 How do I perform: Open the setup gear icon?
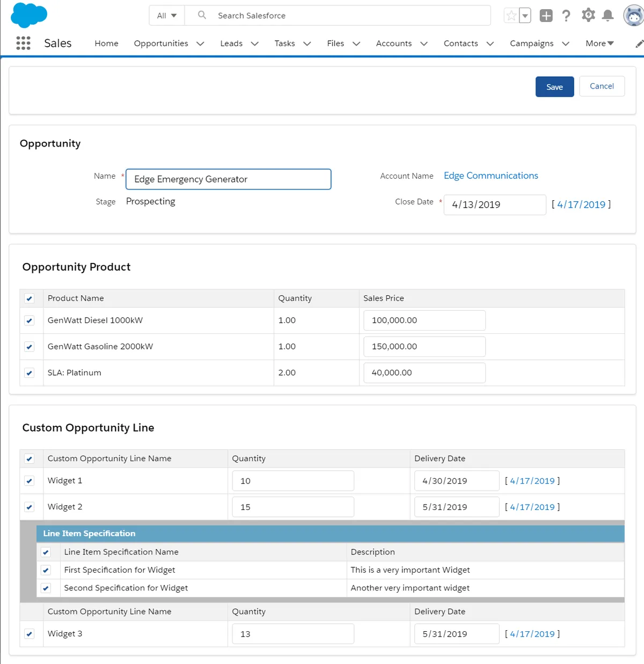coord(588,15)
